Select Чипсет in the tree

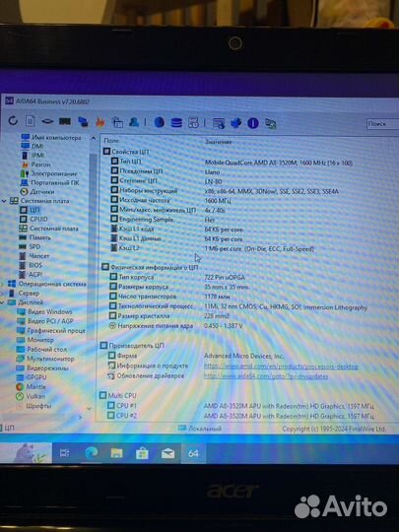pos(39,256)
